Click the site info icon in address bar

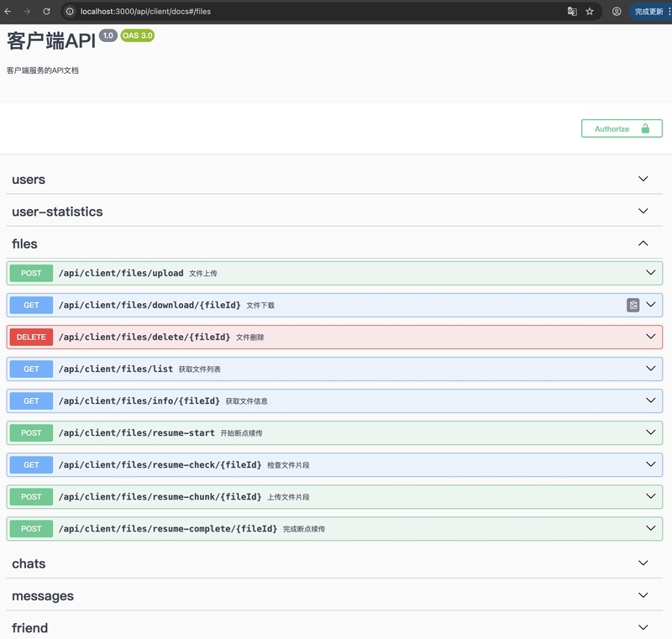[70, 12]
